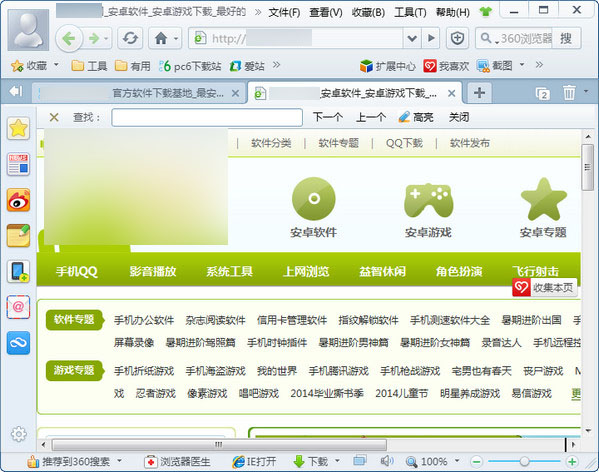Viewport: 599px width, 472px height.
Task: Click the 收集本页 collect page button
Action: pyautogui.click(x=545, y=288)
